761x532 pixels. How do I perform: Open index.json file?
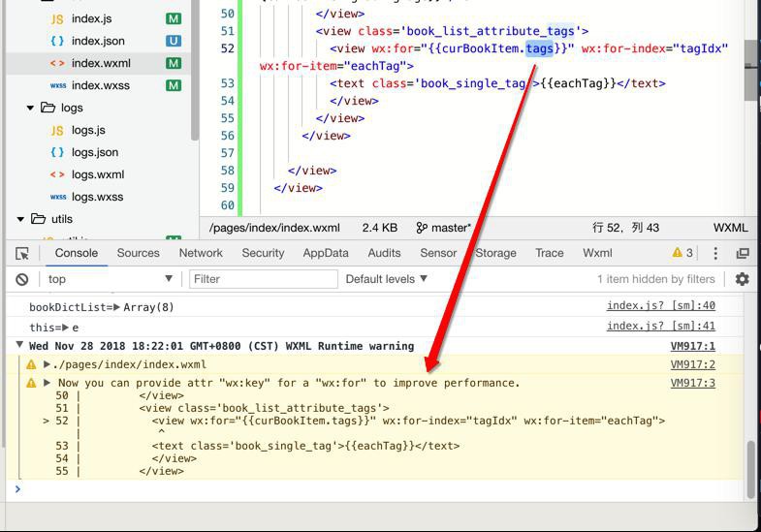(x=98, y=41)
